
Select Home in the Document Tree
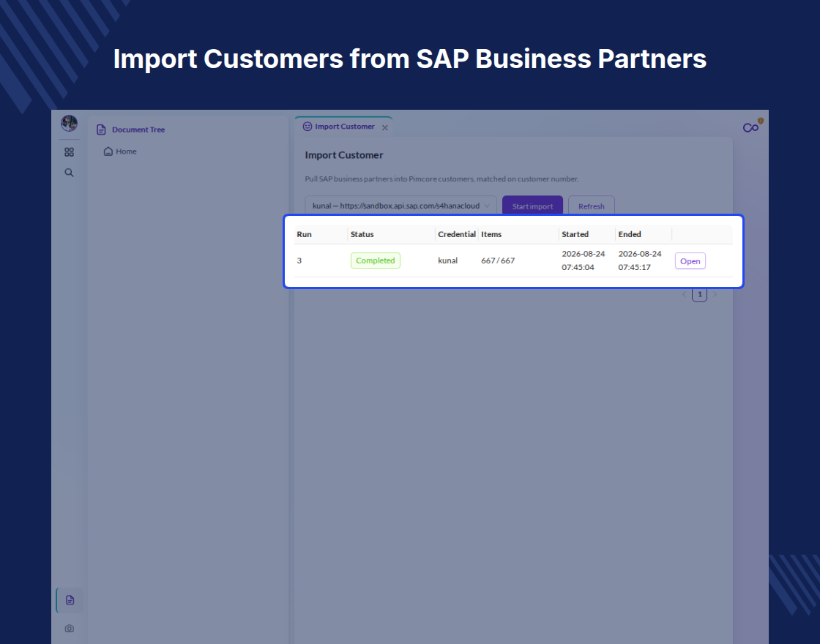pos(126,151)
